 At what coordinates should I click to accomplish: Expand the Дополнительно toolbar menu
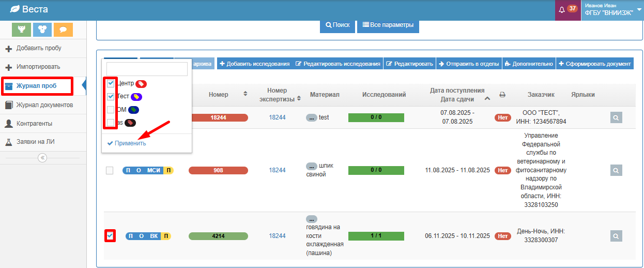click(x=528, y=64)
